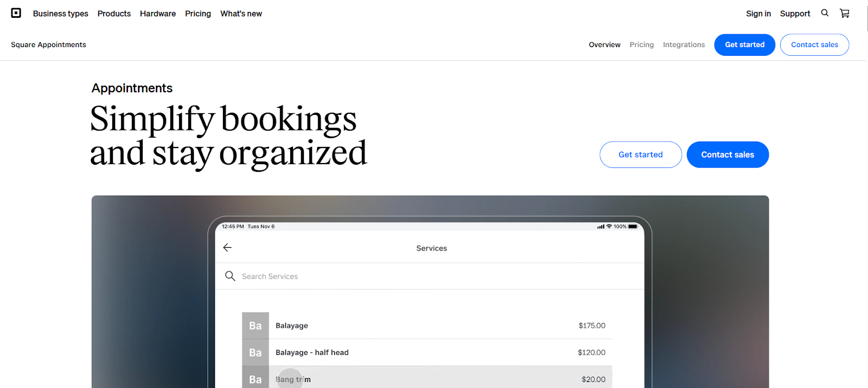
Task: Select the Ba tile beside Bang trim
Action: point(256,377)
